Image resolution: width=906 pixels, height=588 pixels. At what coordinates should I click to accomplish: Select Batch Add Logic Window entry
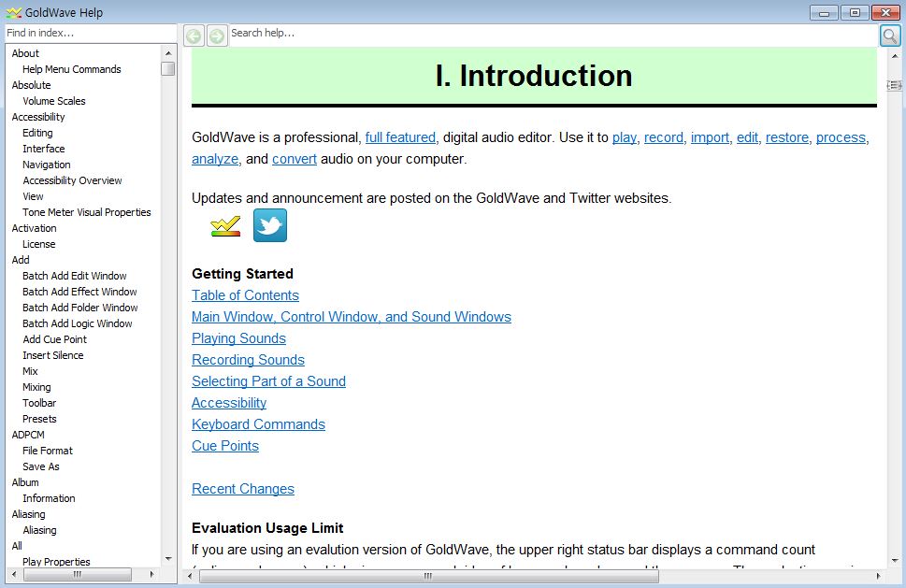click(x=78, y=323)
